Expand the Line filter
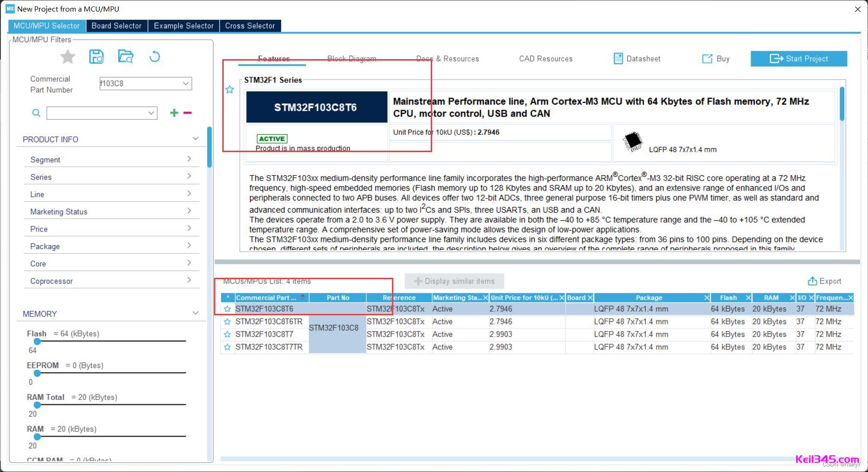The image size is (868, 472). point(189,194)
